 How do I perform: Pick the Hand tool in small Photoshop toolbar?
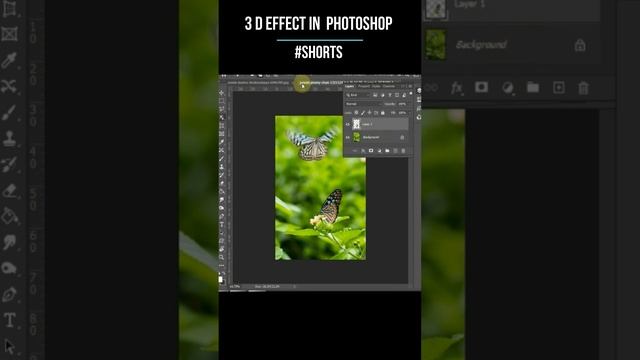tap(222, 249)
